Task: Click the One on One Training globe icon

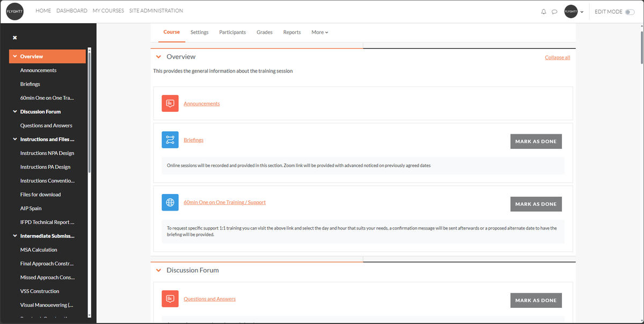Action: coord(170,203)
